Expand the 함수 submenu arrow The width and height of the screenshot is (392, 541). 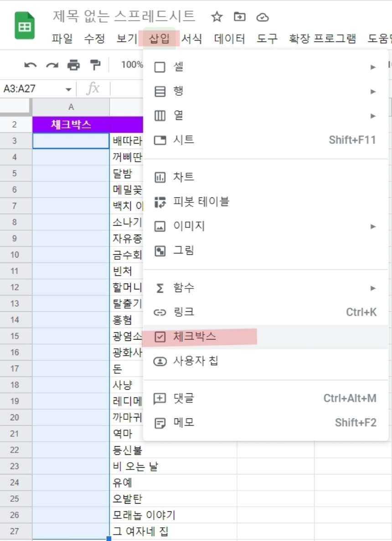(x=373, y=288)
